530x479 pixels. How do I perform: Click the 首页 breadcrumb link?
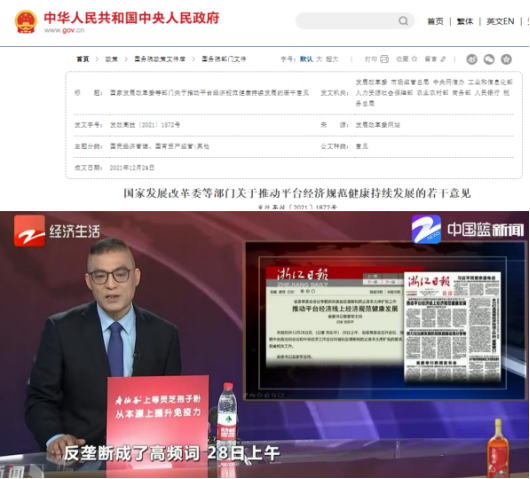(83, 59)
